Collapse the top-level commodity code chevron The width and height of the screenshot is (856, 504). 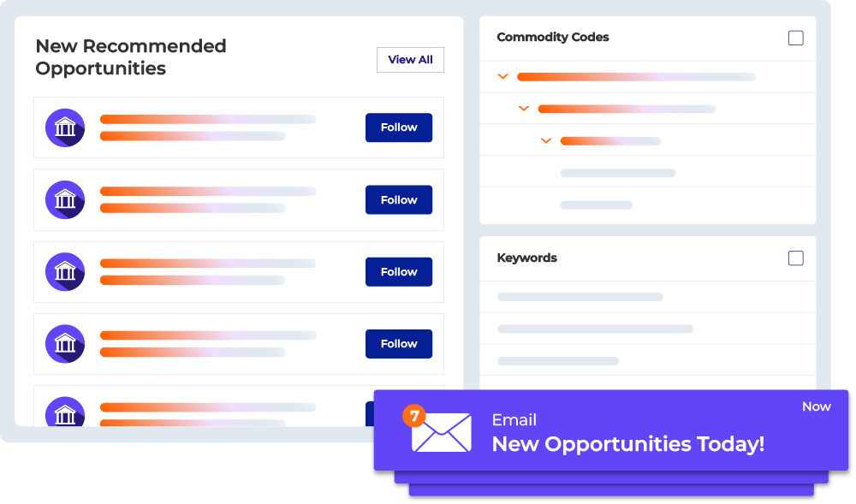(502, 76)
